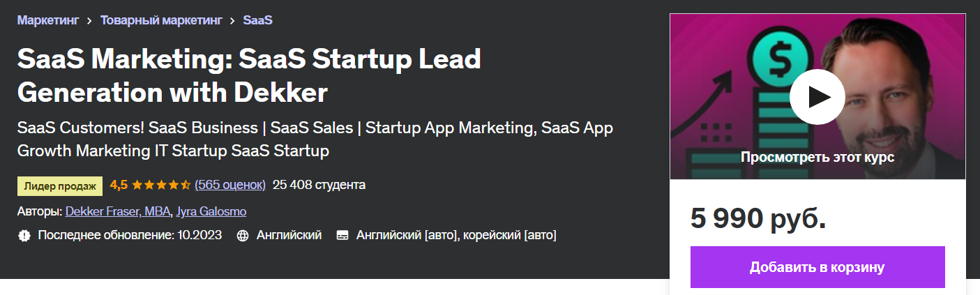This screenshot has height=295, width=980.
Task: Open the 565 оценок ratings link
Action: pyautogui.click(x=230, y=185)
